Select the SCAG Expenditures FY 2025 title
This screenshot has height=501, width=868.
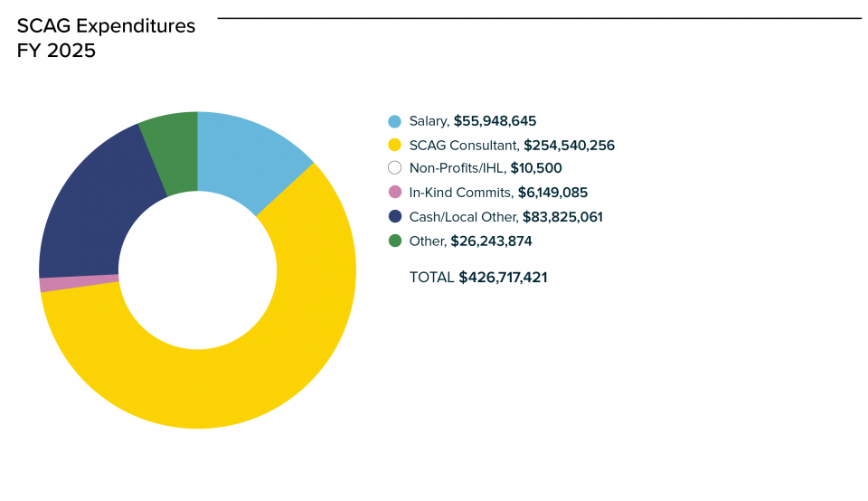106,39
